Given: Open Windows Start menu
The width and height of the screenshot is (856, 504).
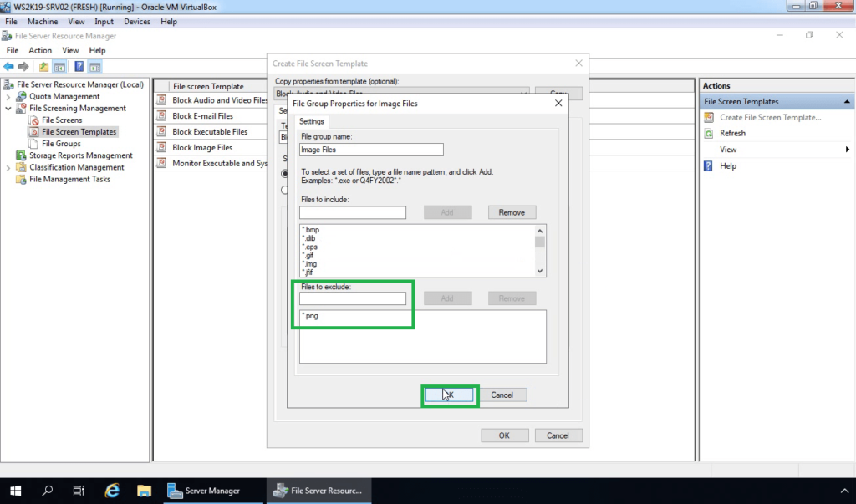Looking at the screenshot, I should [x=15, y=491].
